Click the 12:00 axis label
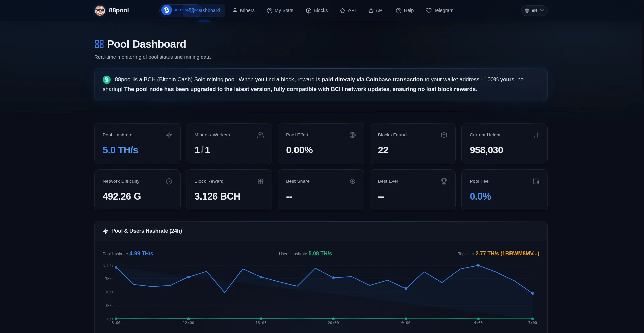The height and width of the screenshot is (333, 644). 189,323
